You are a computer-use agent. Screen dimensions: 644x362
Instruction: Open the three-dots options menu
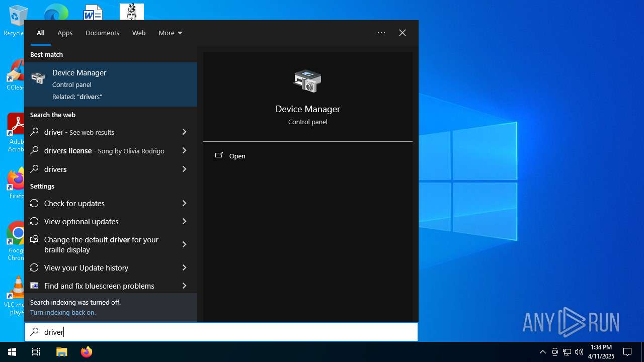pyautogui.click(x=381, y=33)
